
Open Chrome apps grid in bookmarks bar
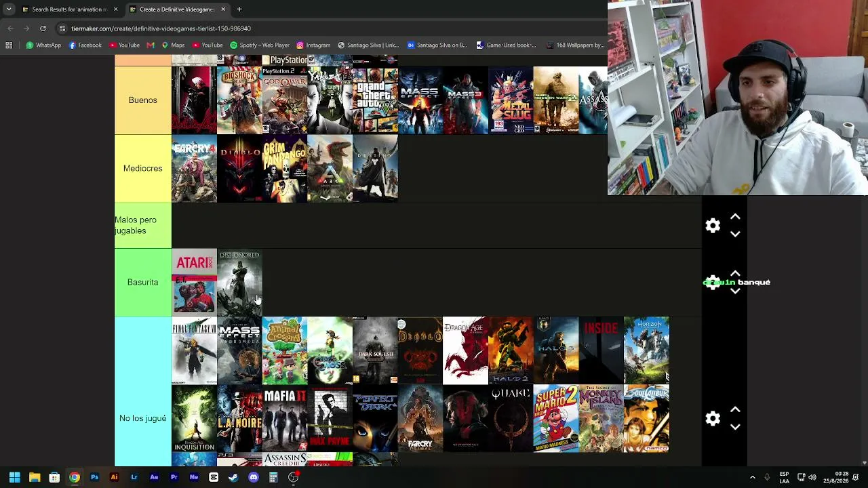[9, 45]
